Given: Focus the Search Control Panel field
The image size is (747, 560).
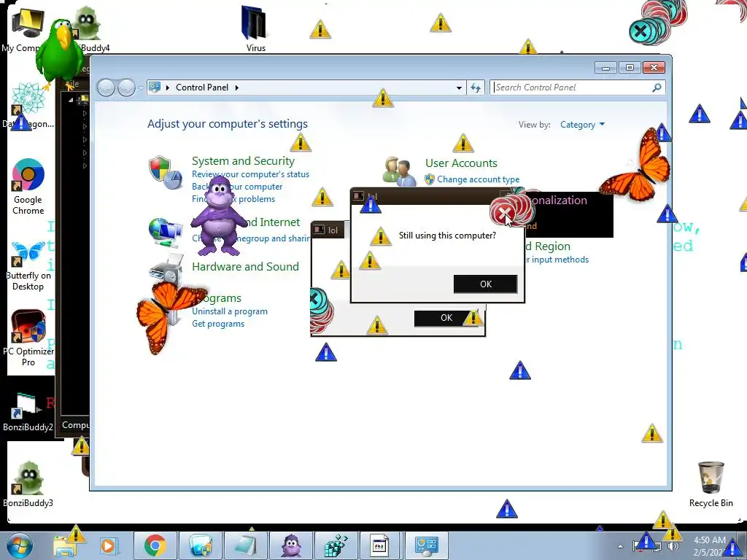Looking at the screenshot, I should click(x=578, y=87).
